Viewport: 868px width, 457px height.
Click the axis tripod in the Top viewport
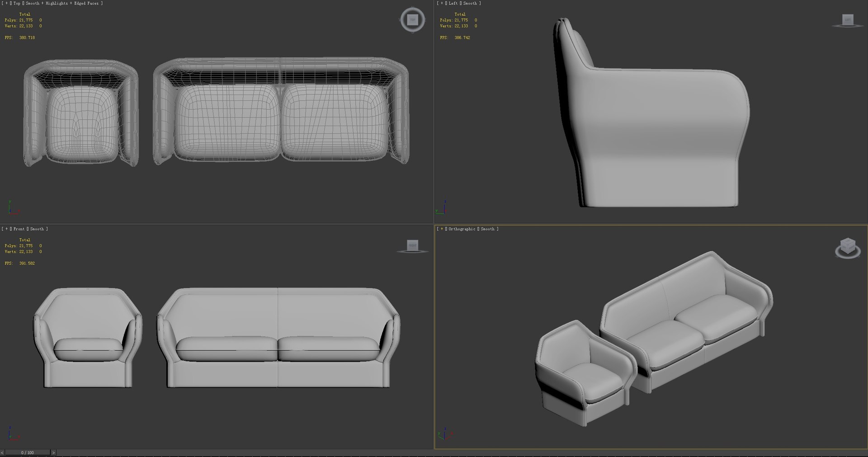click(x=13, y=207)
